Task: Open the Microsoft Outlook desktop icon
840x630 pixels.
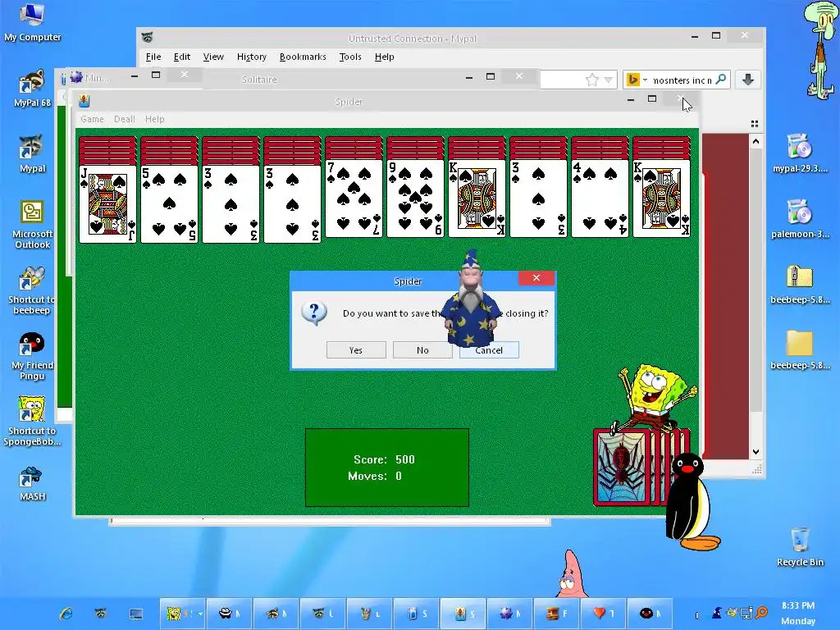Action: pyautogui.click(x=32, y=225)
